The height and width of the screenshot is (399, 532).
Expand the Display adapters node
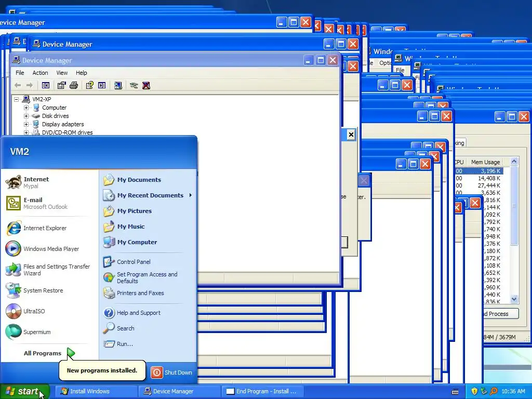tap(26, 124)
